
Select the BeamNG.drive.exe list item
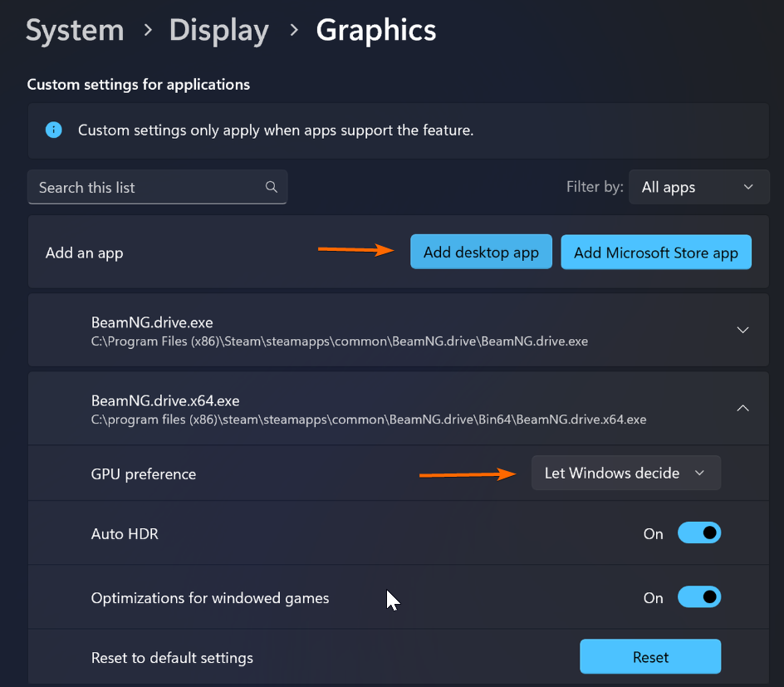pyautogui.click(x=398, y=330)
